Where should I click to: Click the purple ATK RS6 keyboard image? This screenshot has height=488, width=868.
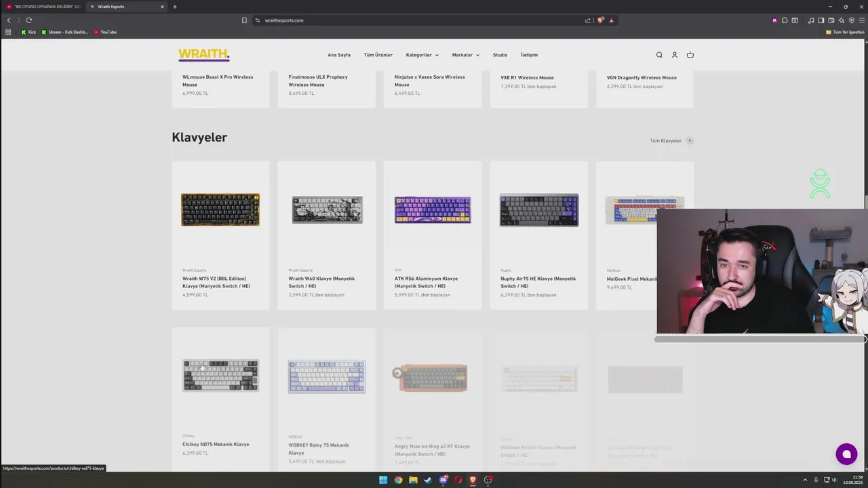click(x=433, y=210)
